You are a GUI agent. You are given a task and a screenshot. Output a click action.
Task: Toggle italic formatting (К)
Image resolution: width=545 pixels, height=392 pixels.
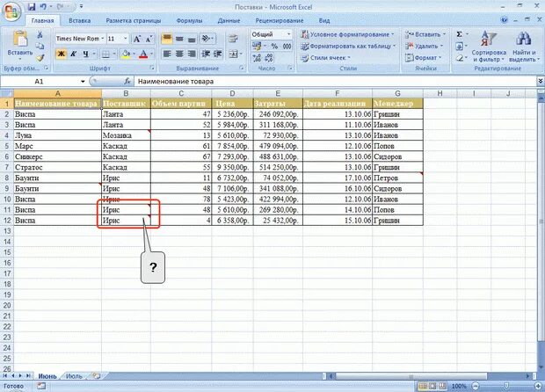click(x=73, y=54)
